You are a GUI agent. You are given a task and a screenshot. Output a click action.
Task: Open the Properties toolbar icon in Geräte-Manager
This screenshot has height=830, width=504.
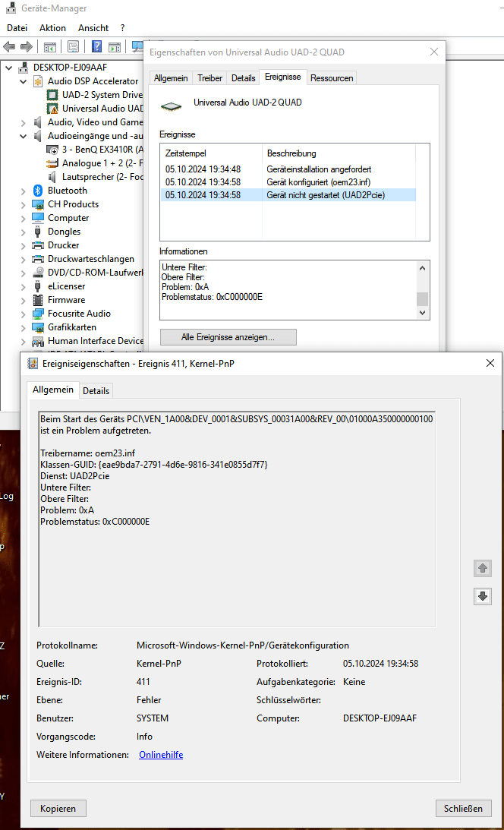coord(73,47)
